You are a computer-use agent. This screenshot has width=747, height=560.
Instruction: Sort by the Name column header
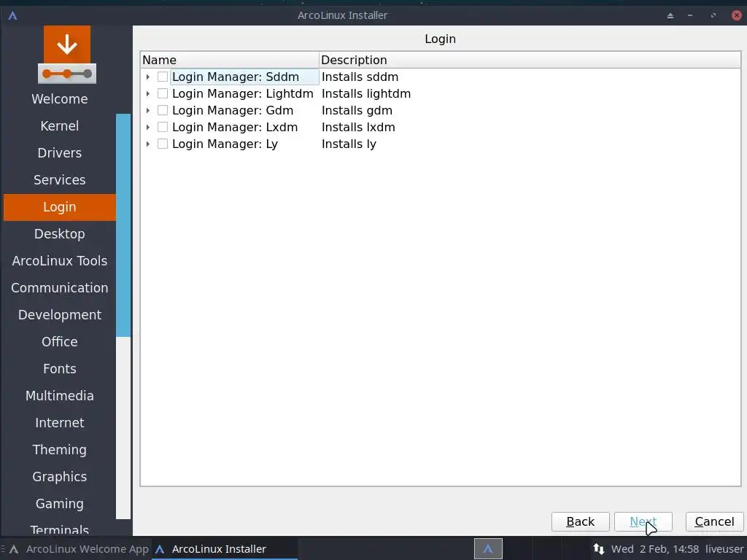point(230,60)
